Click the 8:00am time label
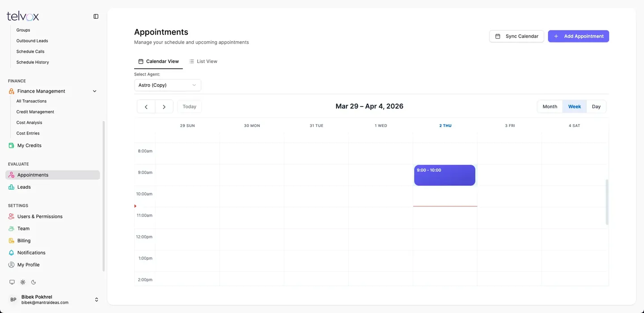The image size is (644, 313). [x=145, y=151]
